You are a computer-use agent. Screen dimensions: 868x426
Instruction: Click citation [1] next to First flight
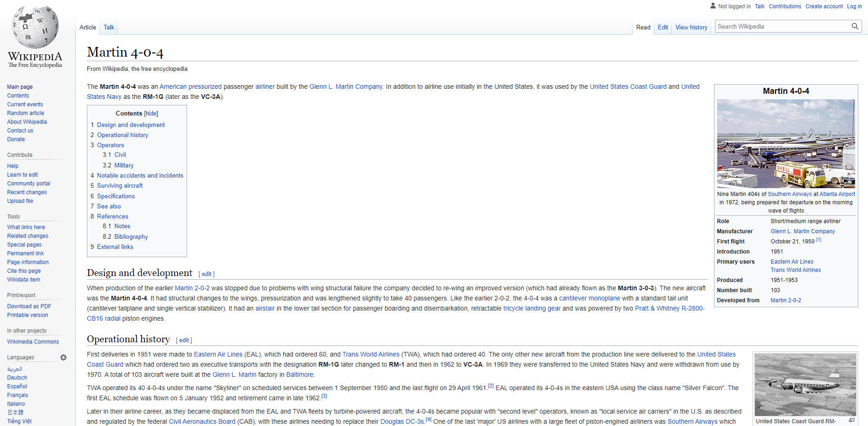(818, 240)
